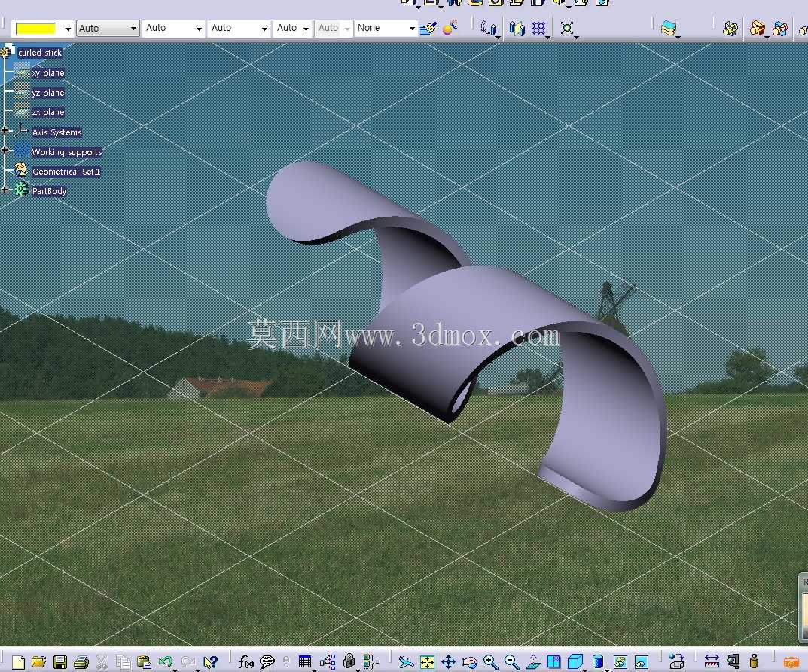
Task: Select the xy plane tree item
Action: (x=48, y=73)
